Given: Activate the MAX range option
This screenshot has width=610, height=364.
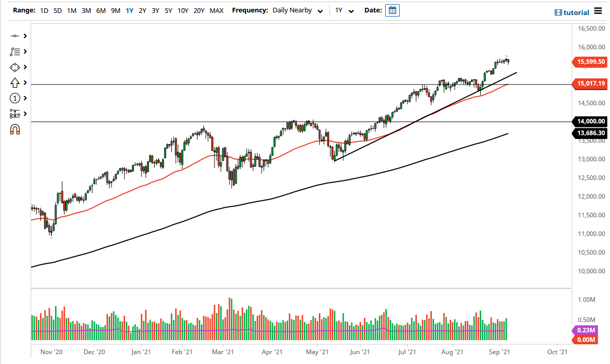Looking at the screenshot, I should tap(216, 10).
